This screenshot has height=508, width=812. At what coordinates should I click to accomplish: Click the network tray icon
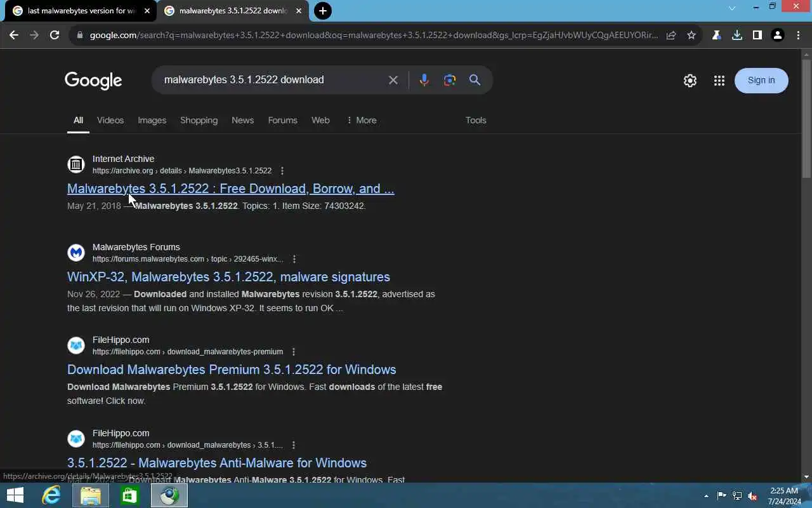[x=737, y=496]
